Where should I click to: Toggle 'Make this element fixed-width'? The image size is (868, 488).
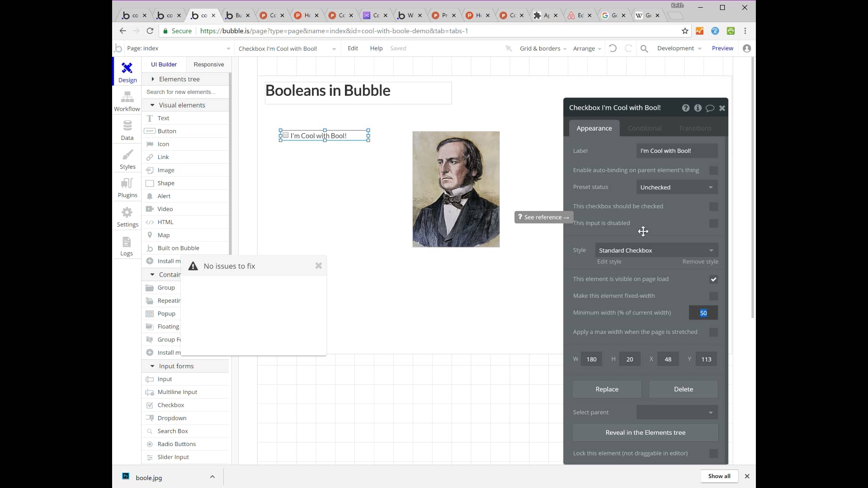(713, 296)
